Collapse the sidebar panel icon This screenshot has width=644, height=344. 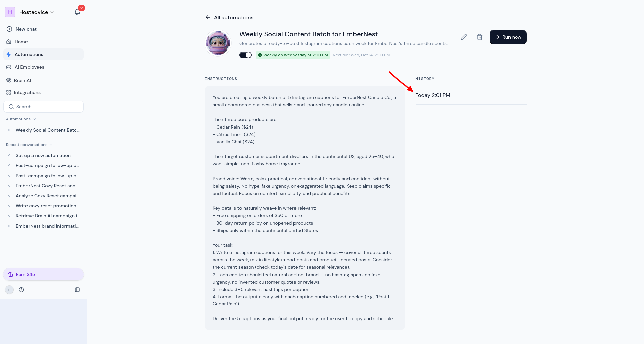[x=77, y=290]
